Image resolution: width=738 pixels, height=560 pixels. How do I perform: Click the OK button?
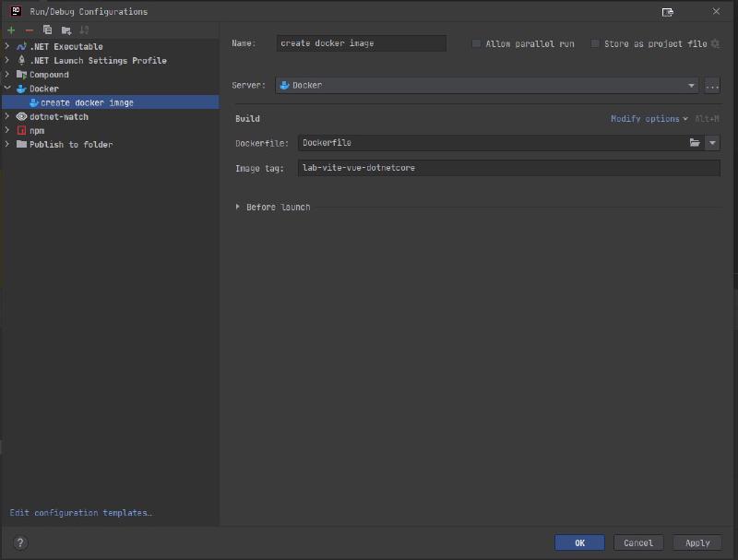[x=579, y=542]
